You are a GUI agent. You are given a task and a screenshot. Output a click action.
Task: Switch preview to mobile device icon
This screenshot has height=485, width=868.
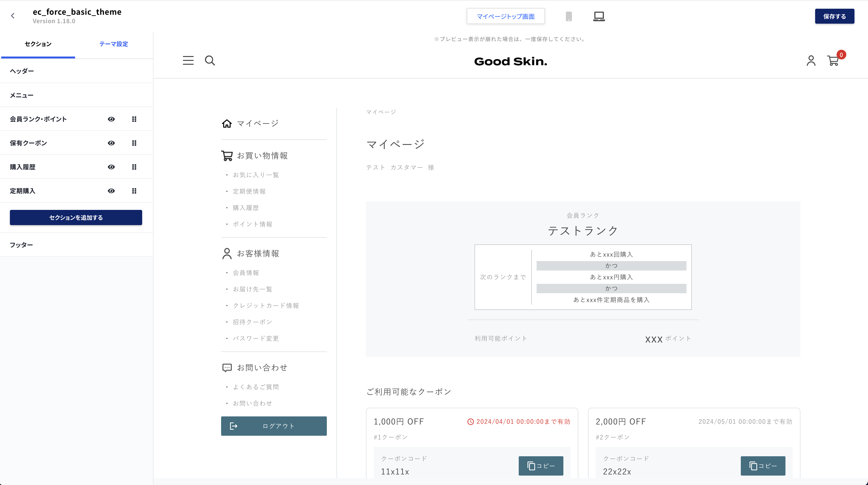569,16
